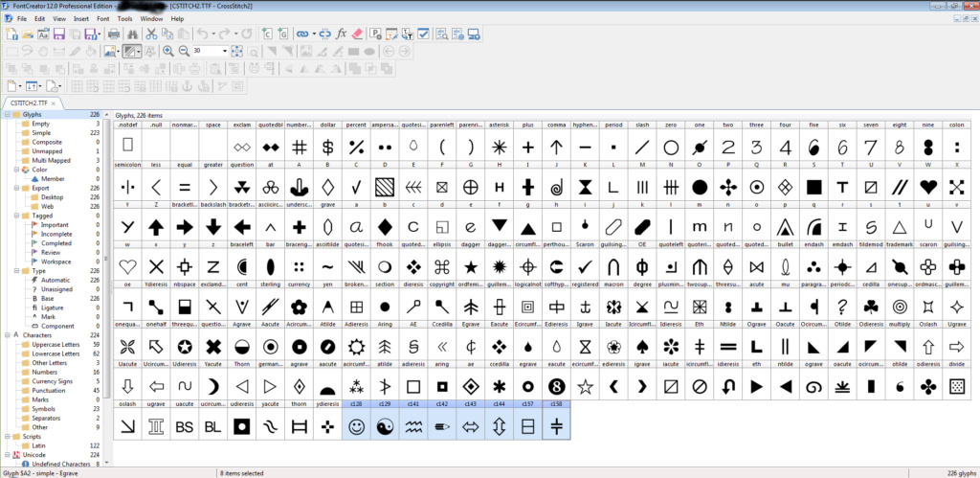Viewport: 980px width, 478px height.
Task: Click the Save font icon
Action: click(58, 34)
